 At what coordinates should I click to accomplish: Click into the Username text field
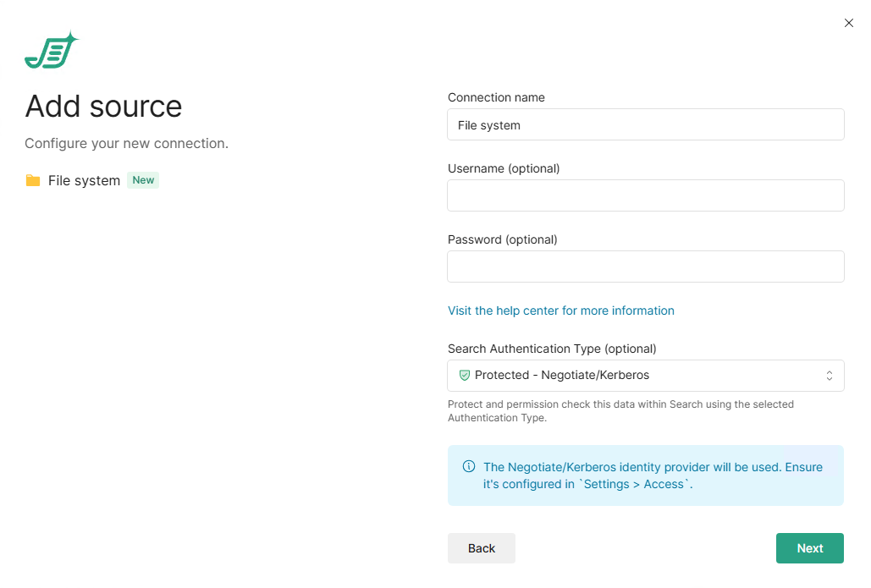coord(645,195)
